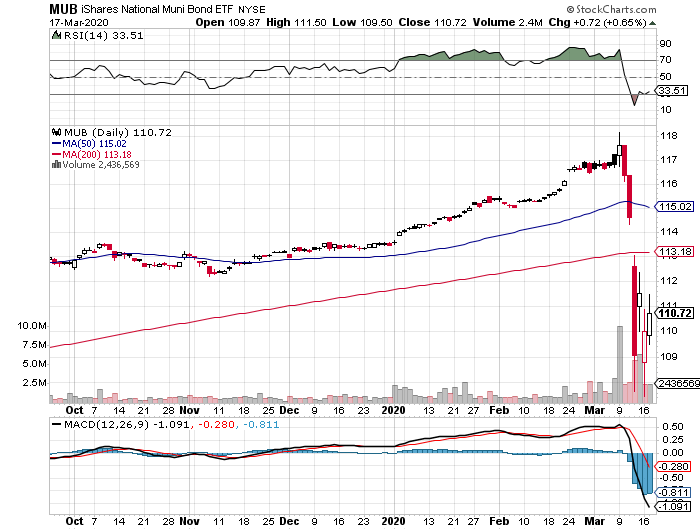Click the green up-arrow change indicator

pyautogui.click(x=652, y=23)
